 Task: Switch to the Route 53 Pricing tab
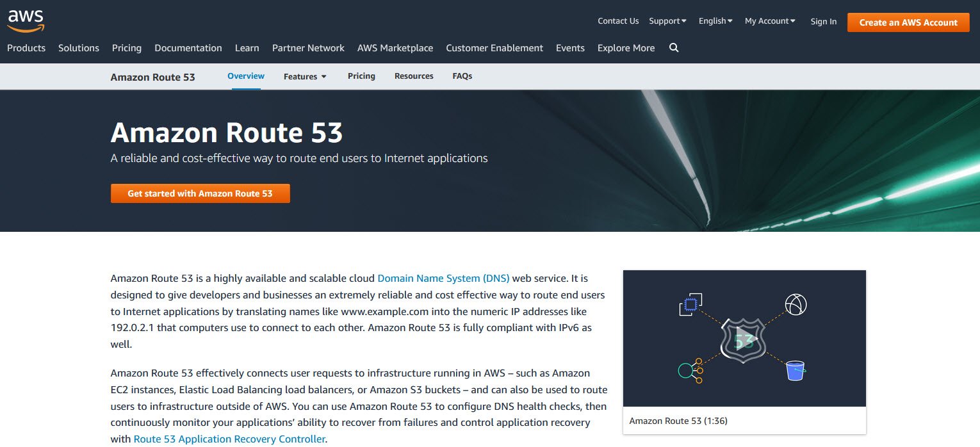(x=361, y=76)
